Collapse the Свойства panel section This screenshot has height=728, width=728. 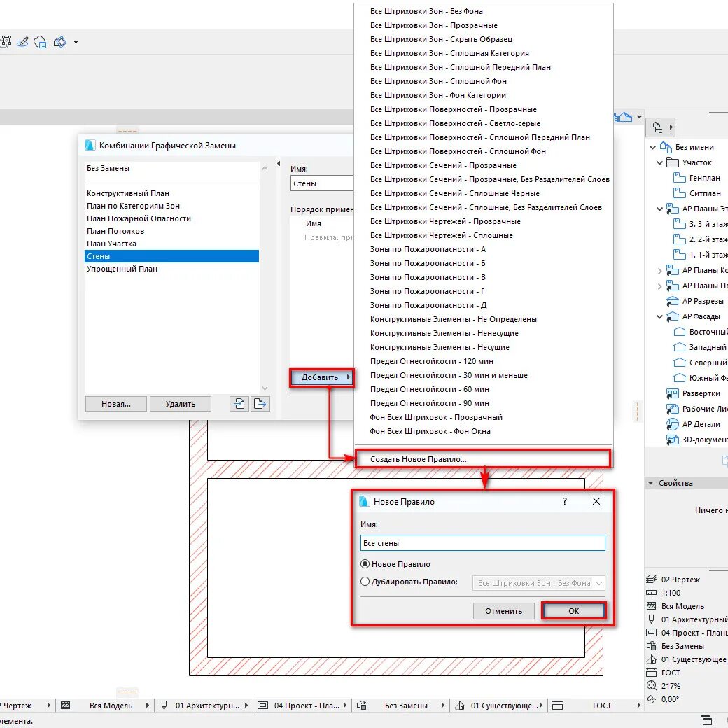[650, 483]
